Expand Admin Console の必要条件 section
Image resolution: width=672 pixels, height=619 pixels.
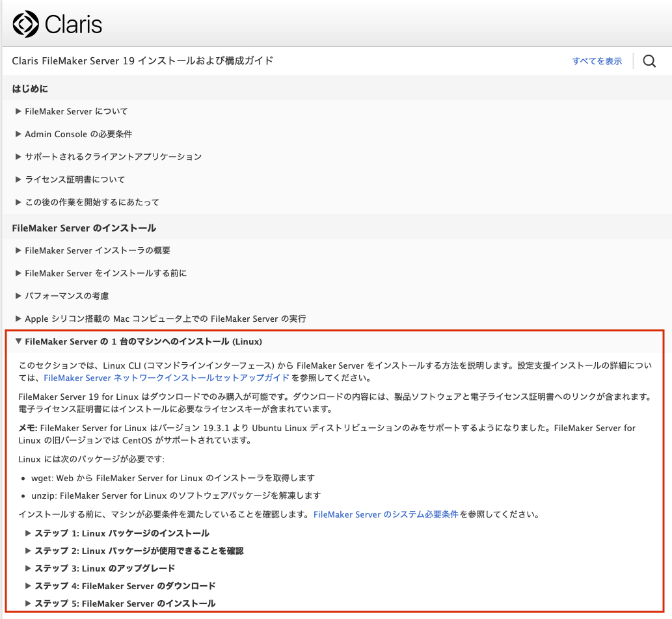click(78, 134)
